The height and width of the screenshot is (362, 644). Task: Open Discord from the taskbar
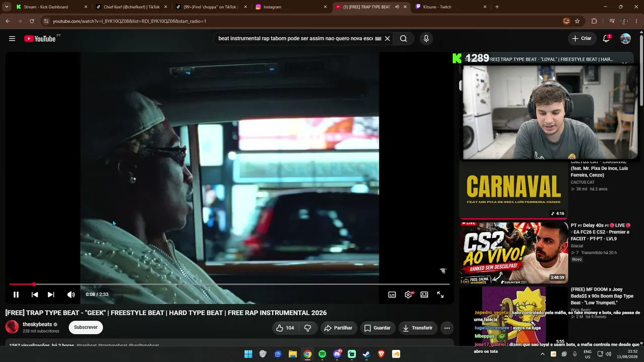pyautogui.click(x=337, y=354)
